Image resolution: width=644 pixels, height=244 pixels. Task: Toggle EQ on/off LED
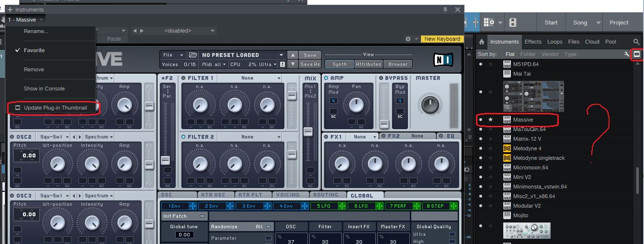[x=441, y=136]
